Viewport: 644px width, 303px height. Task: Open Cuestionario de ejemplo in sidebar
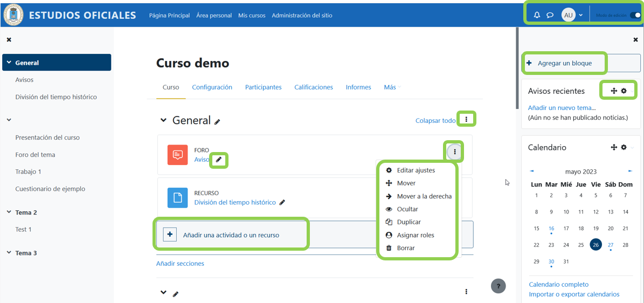coord(50,189)
